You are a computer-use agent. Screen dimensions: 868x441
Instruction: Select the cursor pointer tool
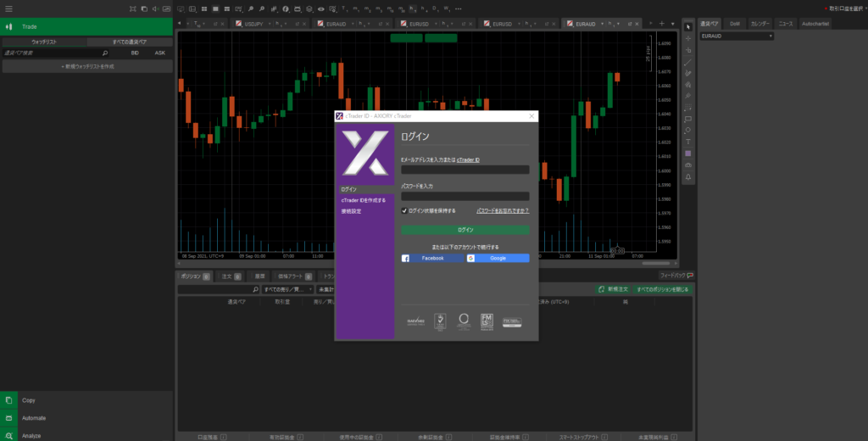coord(688,27)
